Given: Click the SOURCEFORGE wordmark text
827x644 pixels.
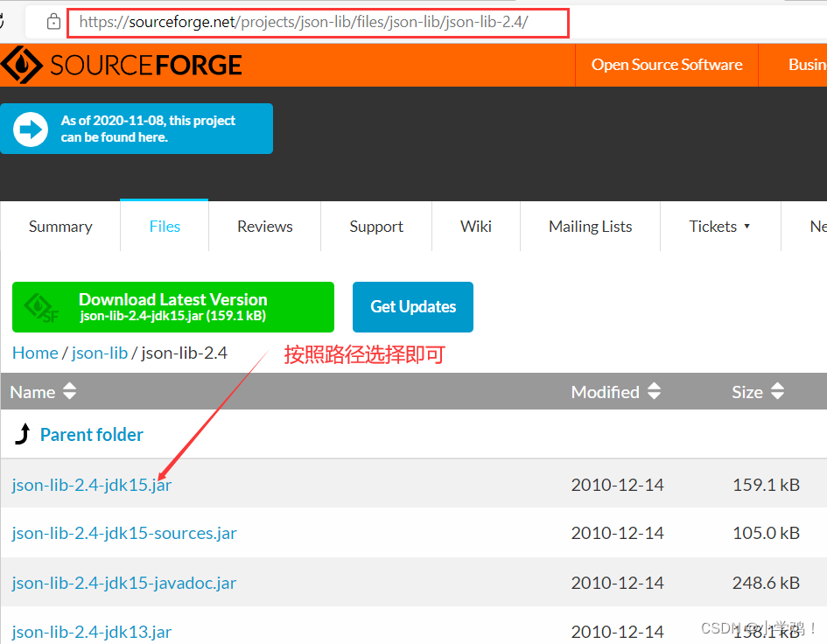Looking at the screenshot, I should tap(146, 66).
